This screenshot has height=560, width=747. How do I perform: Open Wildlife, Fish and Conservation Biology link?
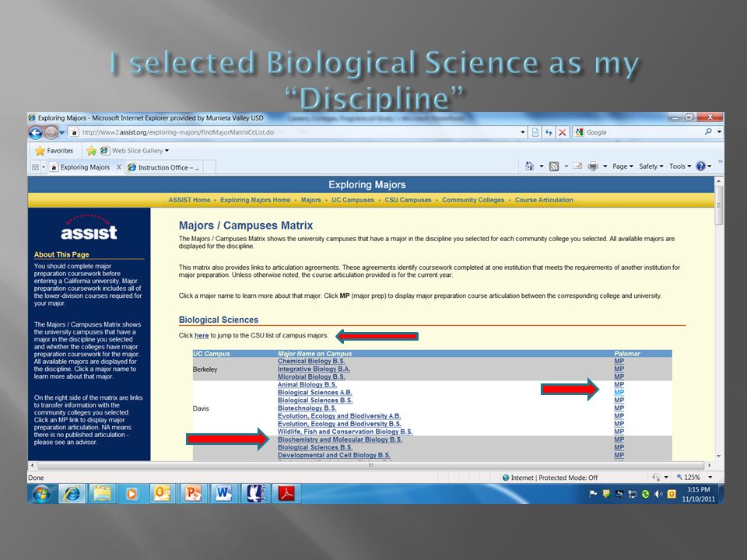[x=345, y=432]
